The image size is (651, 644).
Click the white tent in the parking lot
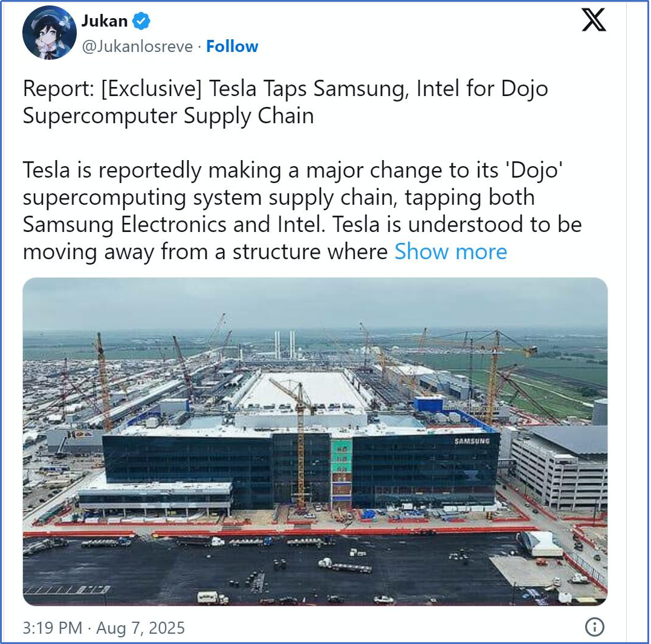tap(540, 543)
